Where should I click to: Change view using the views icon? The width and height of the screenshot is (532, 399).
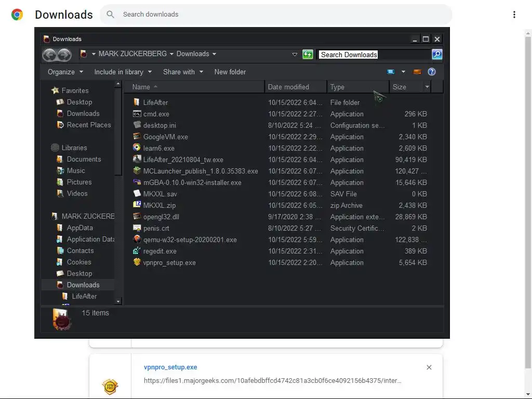391,72
